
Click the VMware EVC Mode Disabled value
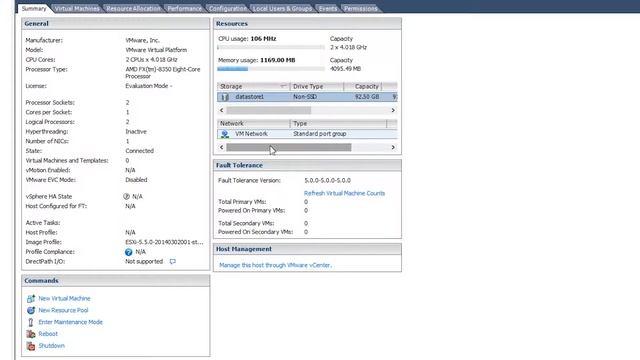click(136, 180)
